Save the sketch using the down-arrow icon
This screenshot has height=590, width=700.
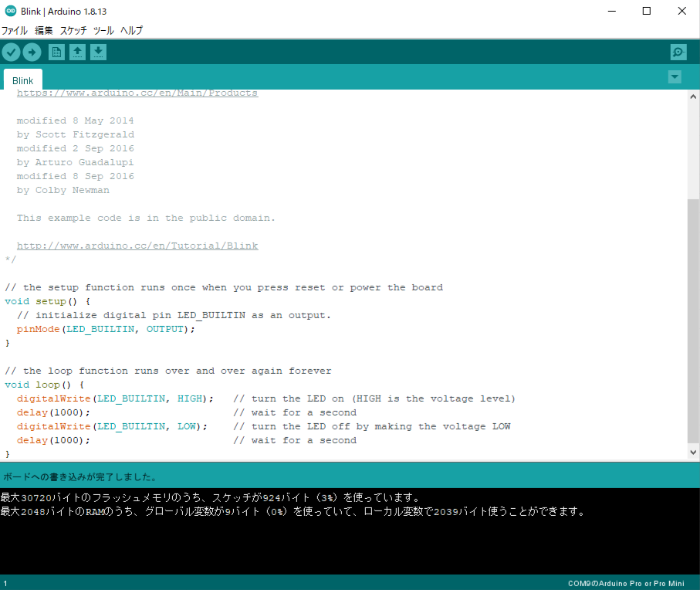[x=98, y=53]
